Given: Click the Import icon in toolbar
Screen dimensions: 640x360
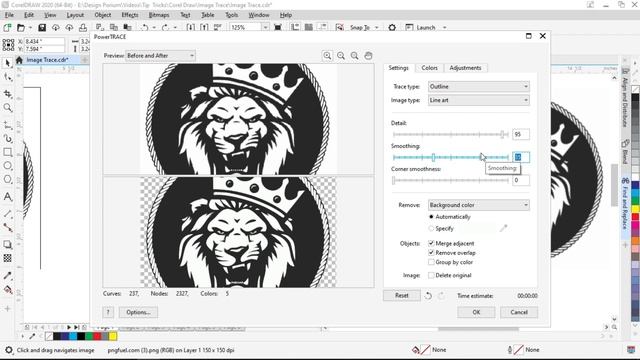Looking at the screenshot, I should [191, 27].
